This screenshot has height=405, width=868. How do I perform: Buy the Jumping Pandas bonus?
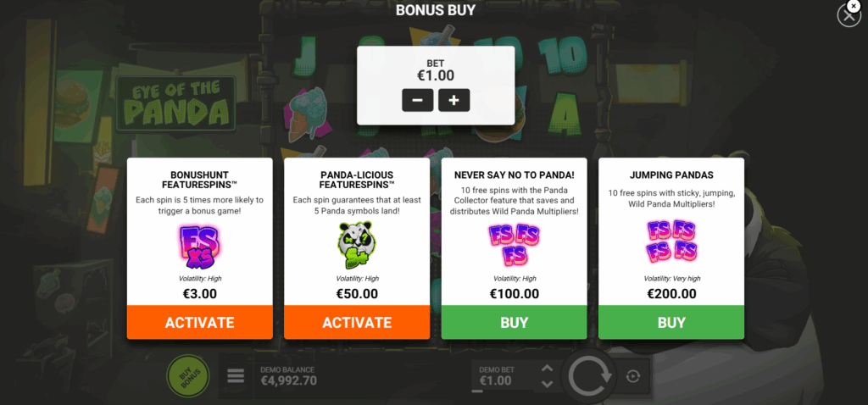pyautogui.click(x=671, y=322)
